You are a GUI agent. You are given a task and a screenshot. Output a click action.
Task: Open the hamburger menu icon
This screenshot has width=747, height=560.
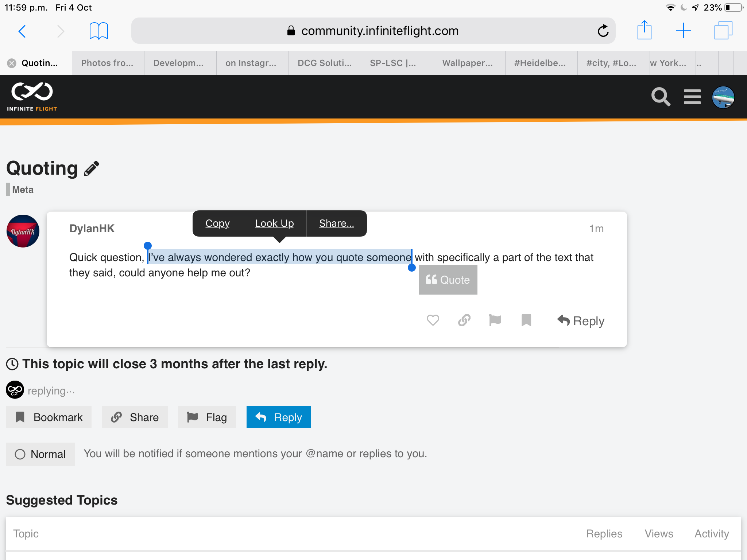692,97
